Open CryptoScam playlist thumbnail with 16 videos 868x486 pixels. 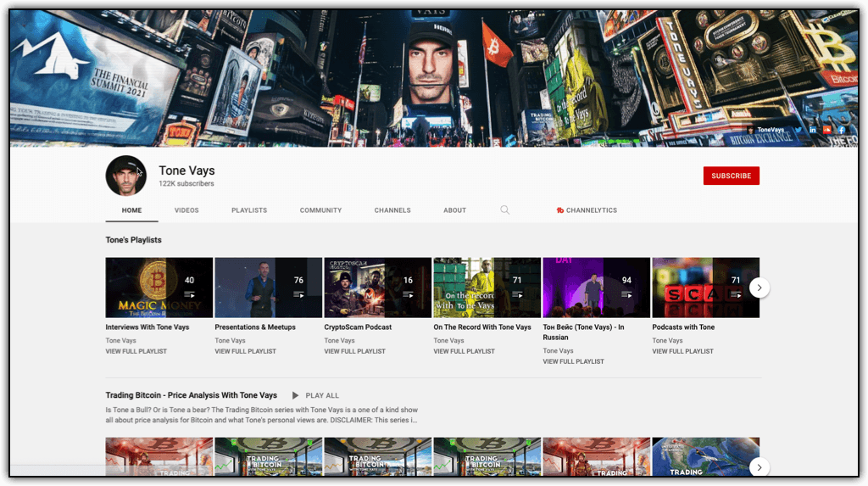377,288
